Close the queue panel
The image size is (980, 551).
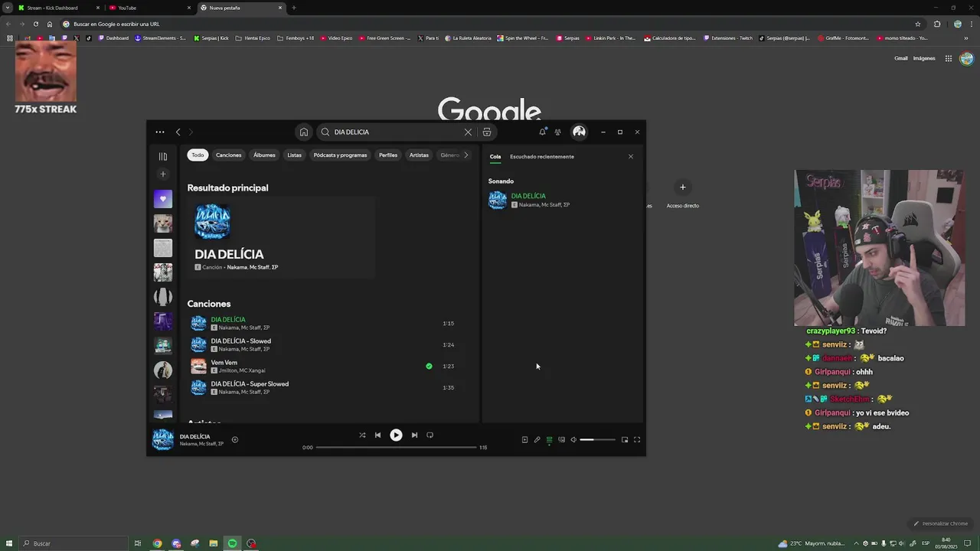pyautogui.click(x=631, y=156)
